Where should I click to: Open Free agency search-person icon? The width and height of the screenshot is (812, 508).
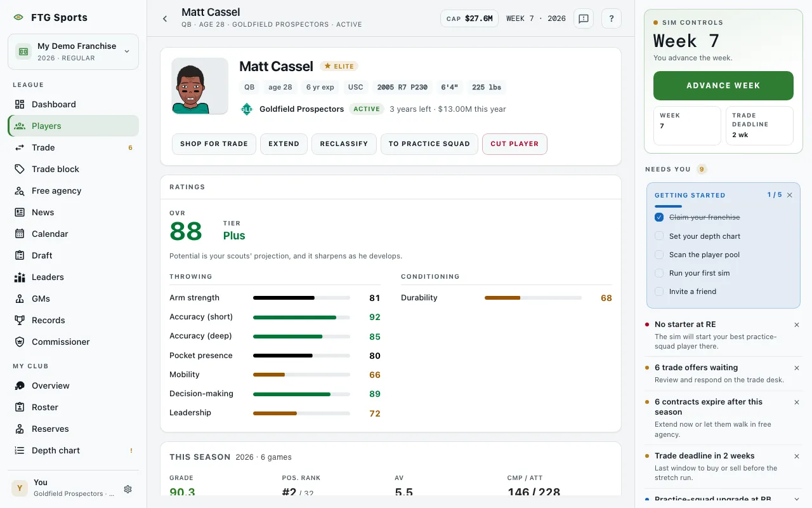(20, 190)
